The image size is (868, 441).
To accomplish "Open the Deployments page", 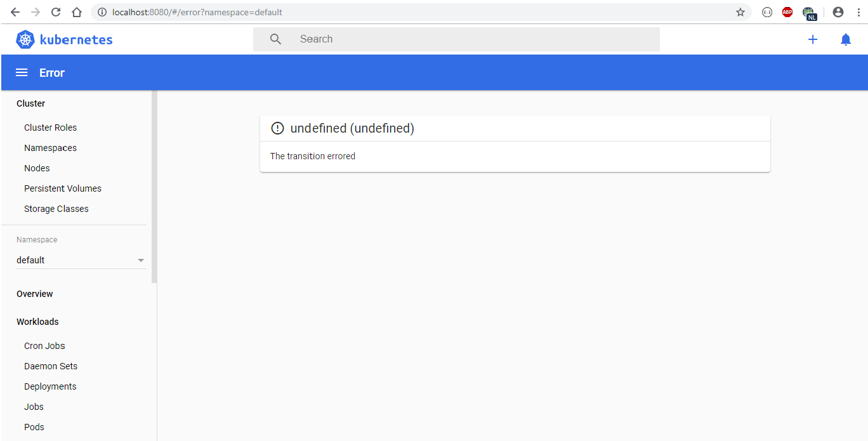I will pyautogui.click(x=50, y=386).
